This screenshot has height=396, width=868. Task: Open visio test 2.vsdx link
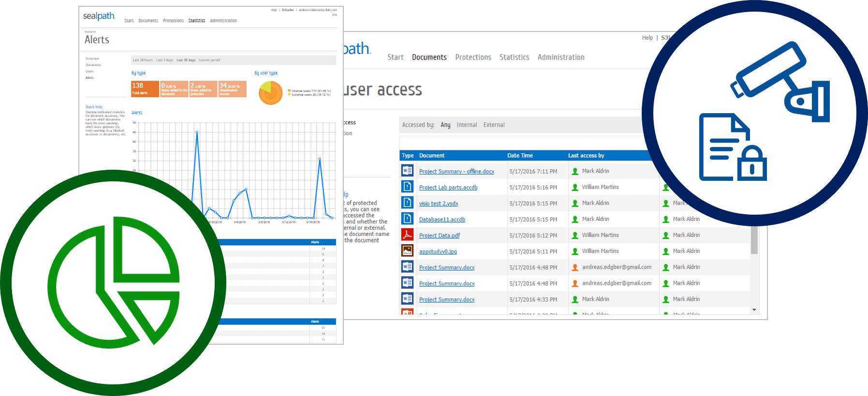tap(439, 203)
